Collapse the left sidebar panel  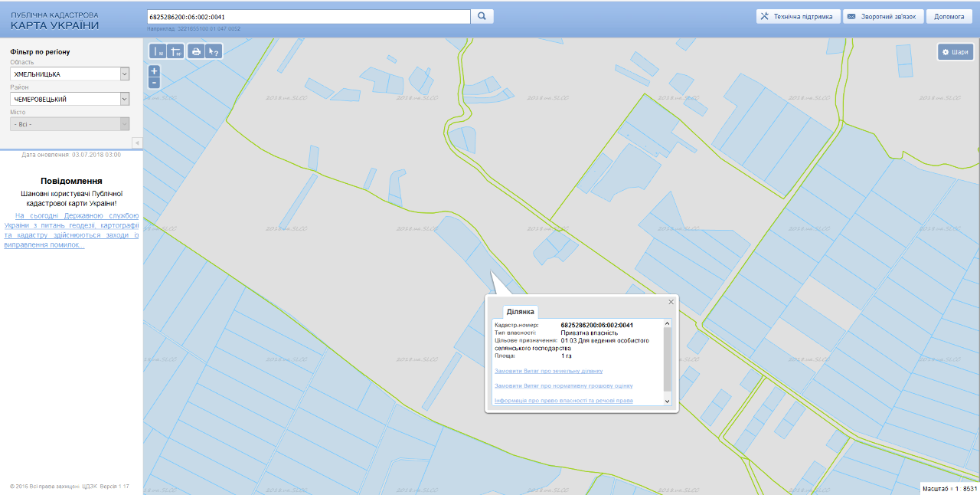coord(137,143)
